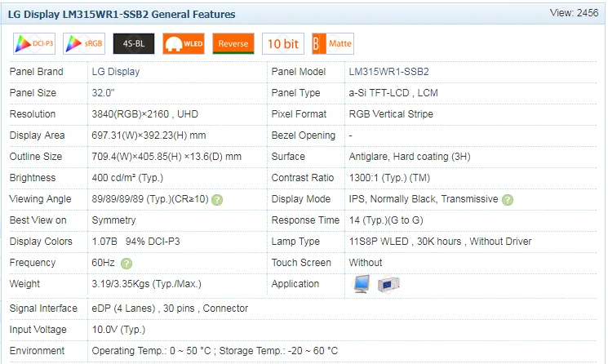Select the 1300:1 (Typ.) (TM) value
This screenshot has height=364, width=608.
tap(389, 178)
